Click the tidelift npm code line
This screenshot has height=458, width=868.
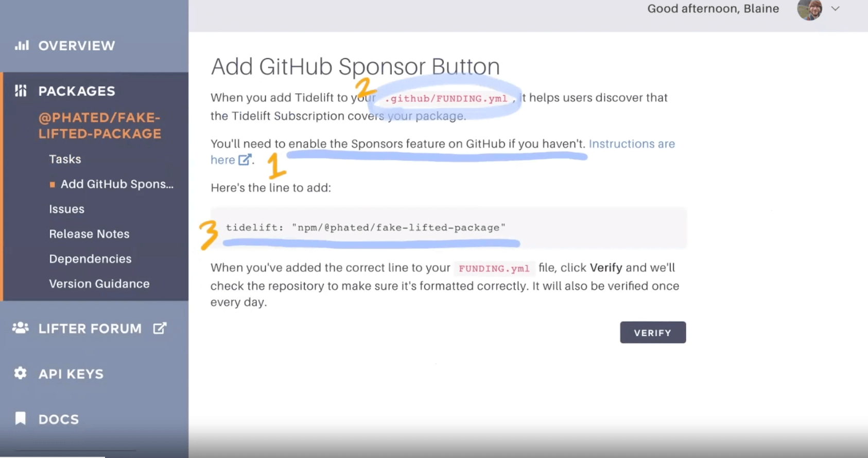point(366,227)
